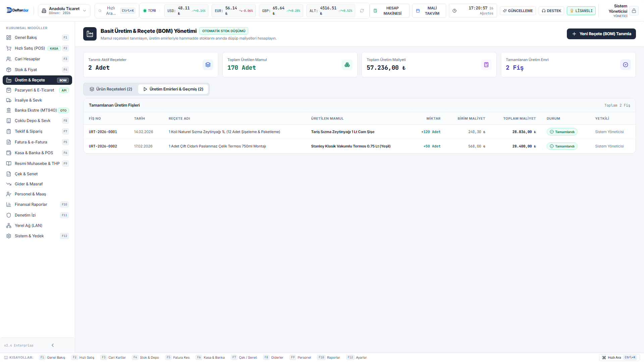
Task: Click Pazaryeri & E-Ticaret bag icon
Action: click(9, 90)
